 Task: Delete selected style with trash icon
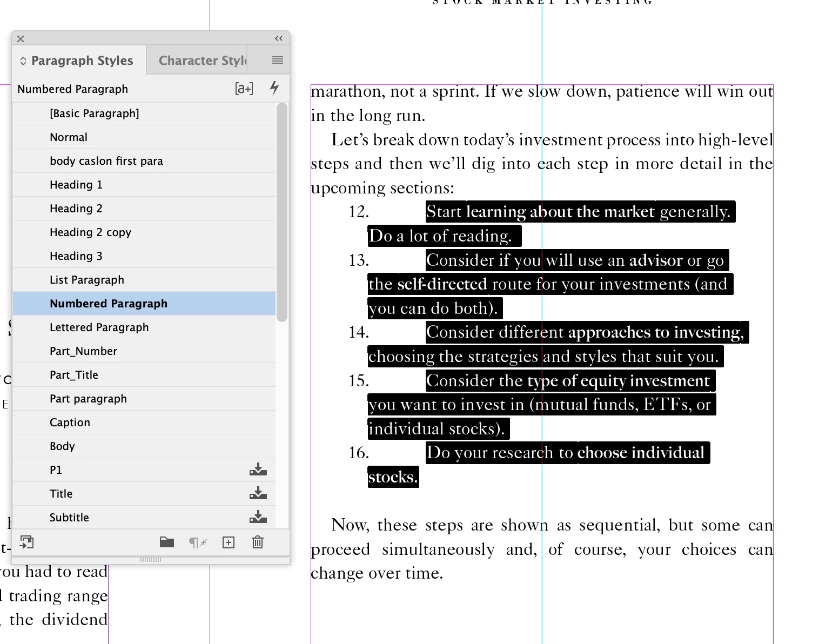[x=258, y=542]
